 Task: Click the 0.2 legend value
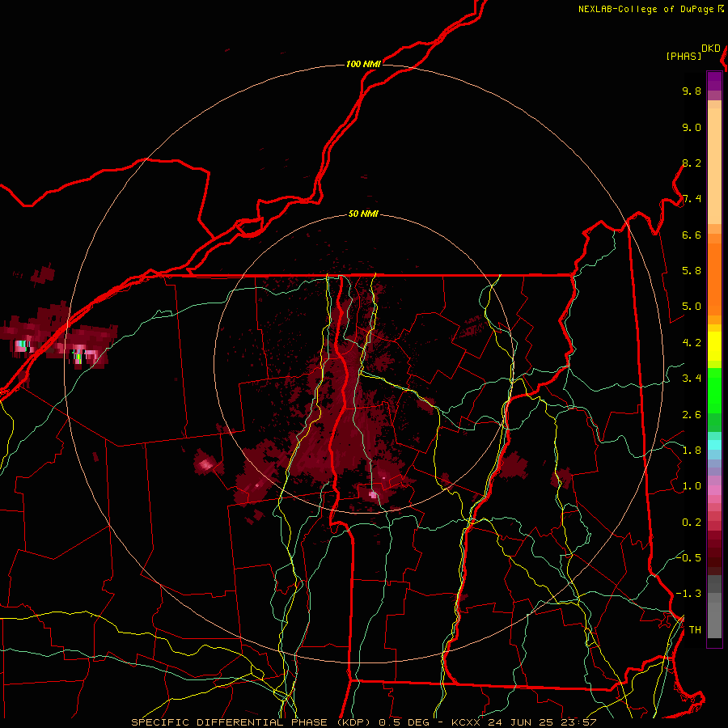[x=692, y=523]
